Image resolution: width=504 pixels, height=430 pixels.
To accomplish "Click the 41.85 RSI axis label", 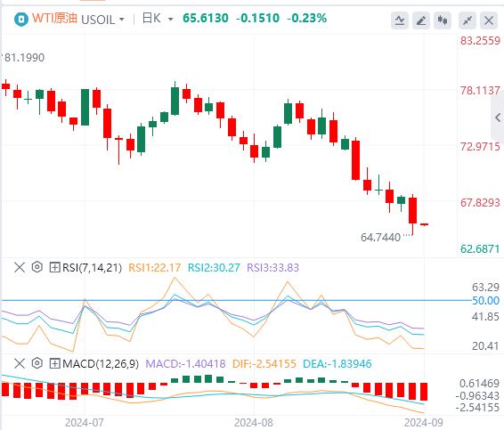I will click(485, 317).
